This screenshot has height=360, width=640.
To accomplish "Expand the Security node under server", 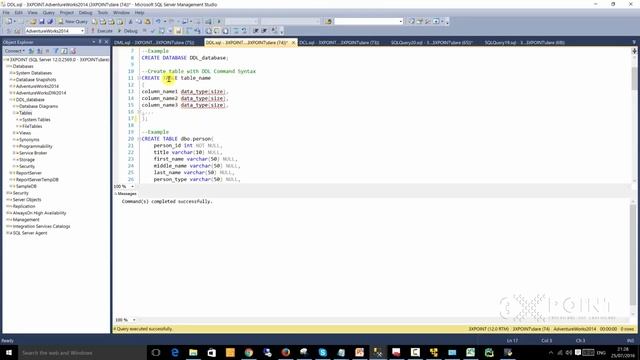I will (x=9, y=193).
